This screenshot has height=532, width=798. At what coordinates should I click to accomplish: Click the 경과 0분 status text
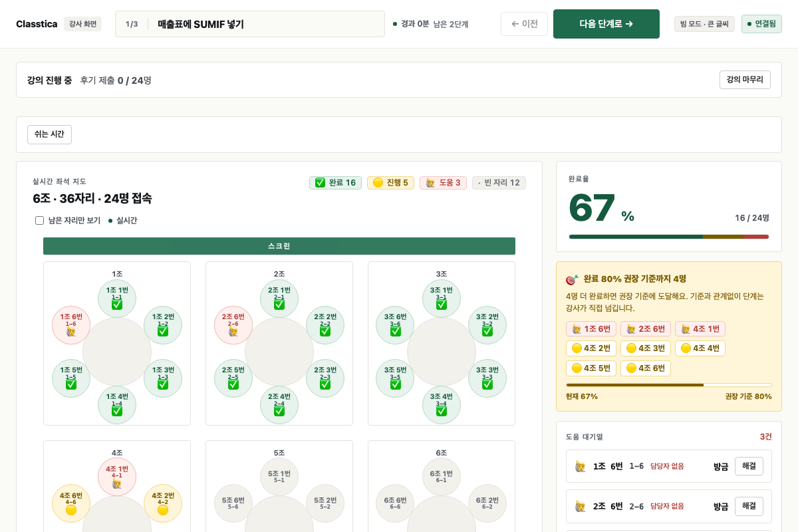click(415, 24)
